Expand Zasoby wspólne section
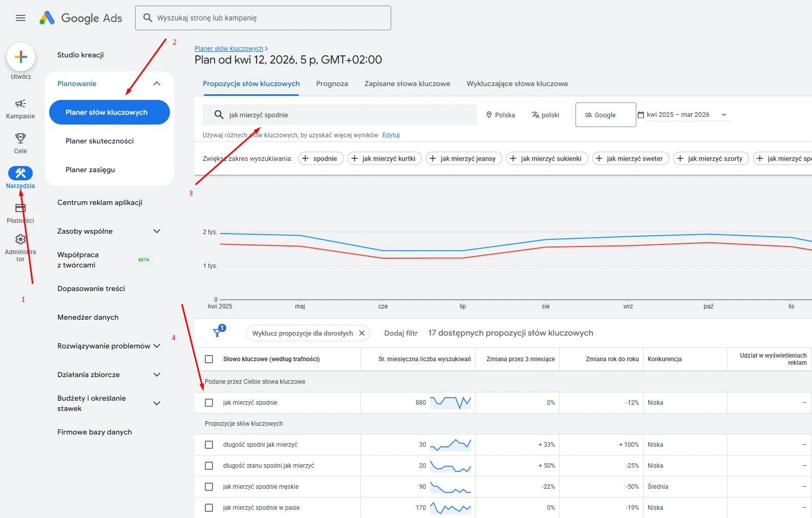The height and width of the screenshot is (518, 812). (x=157, y=231)
